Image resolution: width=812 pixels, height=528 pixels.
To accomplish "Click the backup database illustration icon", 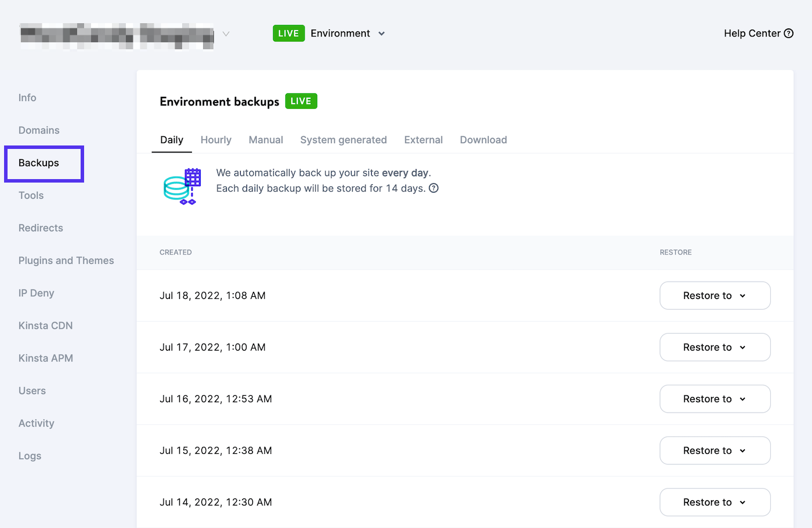I will (x=182, y=187).
